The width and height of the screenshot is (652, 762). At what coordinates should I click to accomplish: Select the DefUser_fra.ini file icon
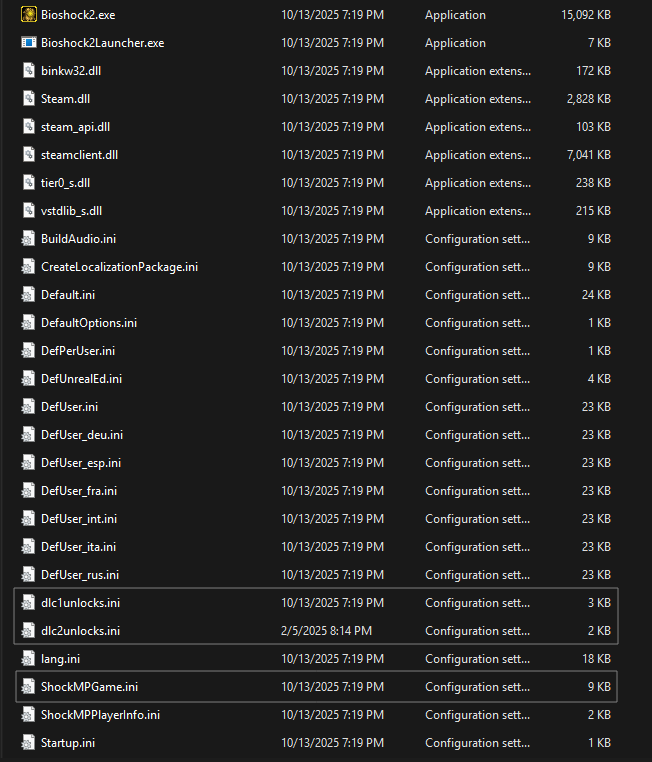point(28,491)
